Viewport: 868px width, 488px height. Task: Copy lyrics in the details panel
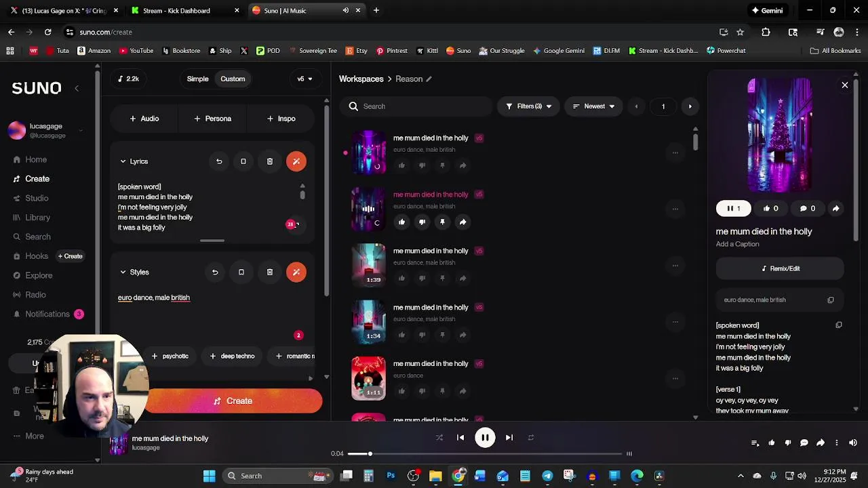(839, 325)
